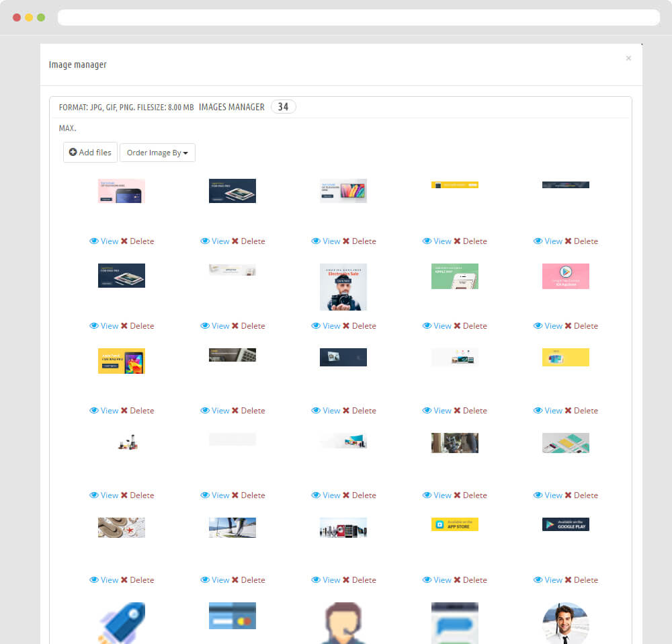672x644 pixels.
Task: Select the chat bubbles icon thumbnail
Action: point(454,623)
